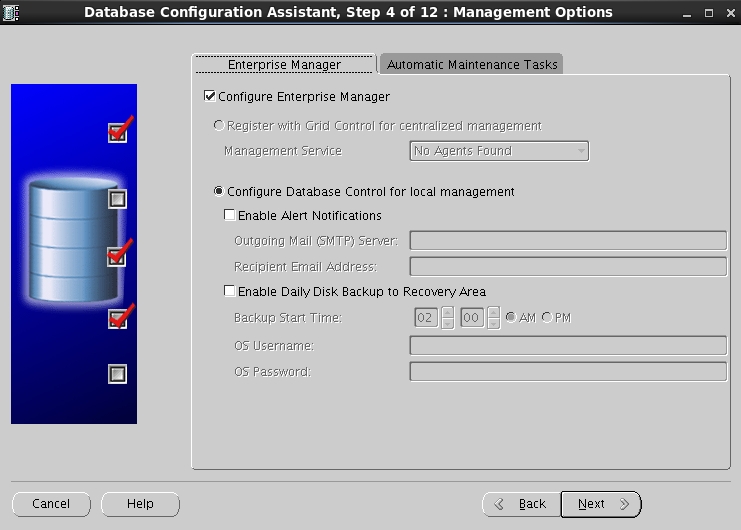Click the Recipient Email Address field

click(x=568, y=266)
